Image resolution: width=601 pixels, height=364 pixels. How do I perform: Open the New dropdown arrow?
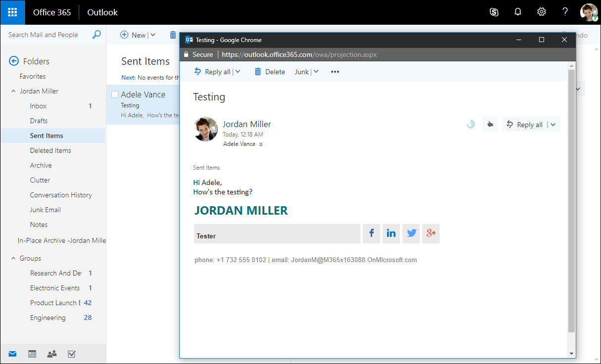(x=152, y=35)
